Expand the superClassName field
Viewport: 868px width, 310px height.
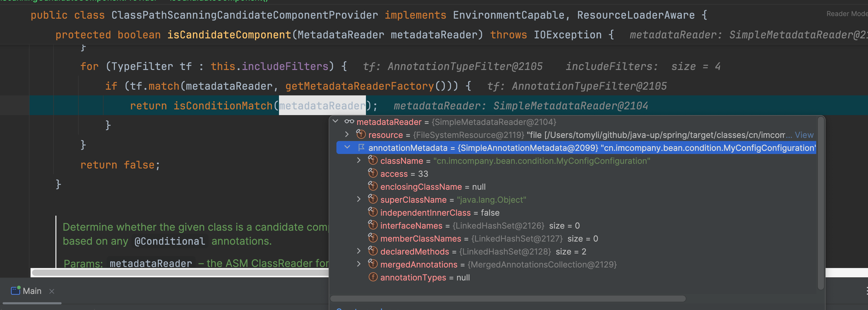(x=359, y=199)
